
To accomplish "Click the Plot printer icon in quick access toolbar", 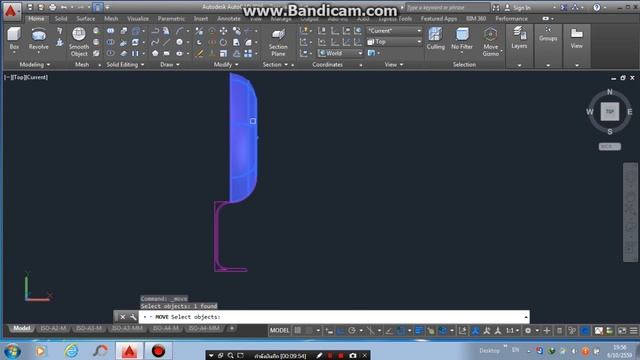I will tap(53, 7).
